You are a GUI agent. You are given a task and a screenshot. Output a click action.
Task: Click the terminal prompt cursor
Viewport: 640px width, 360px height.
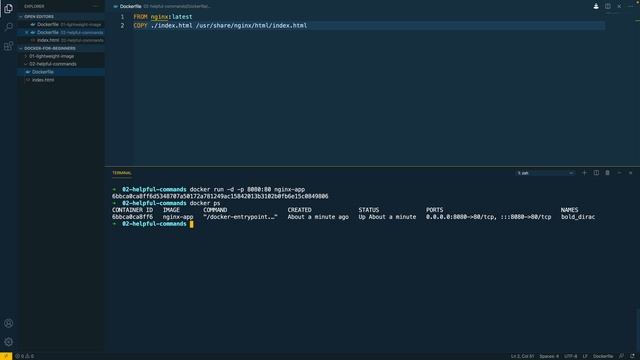191,224
